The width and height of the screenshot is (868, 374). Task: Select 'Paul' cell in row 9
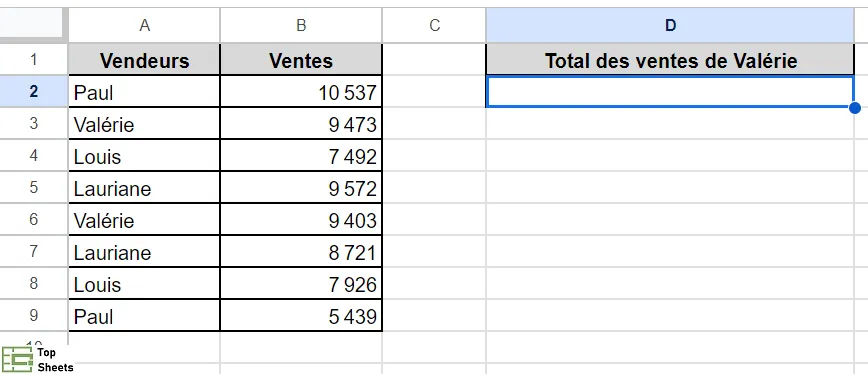[x=144, y=316]
